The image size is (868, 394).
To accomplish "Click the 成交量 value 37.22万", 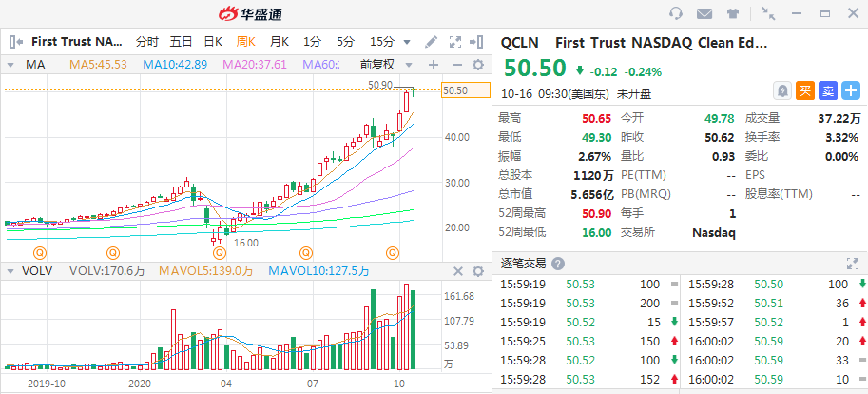I will 839,118.
